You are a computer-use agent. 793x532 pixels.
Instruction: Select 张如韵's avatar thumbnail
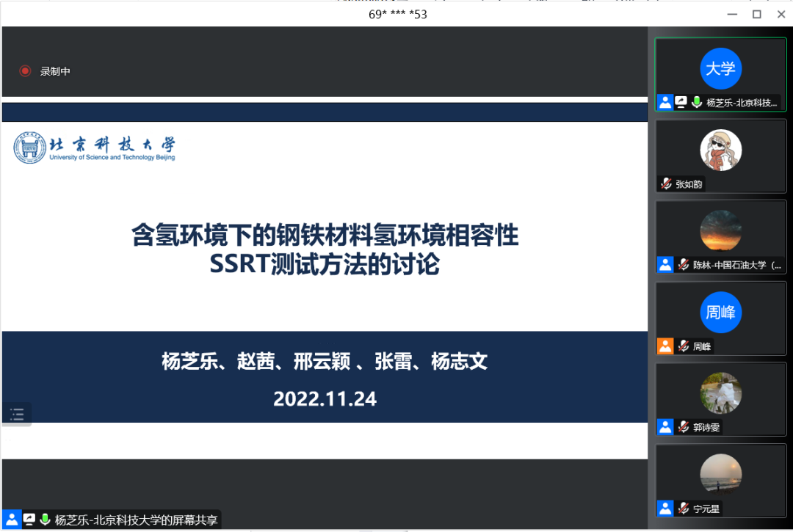click(x=721, y=149)
